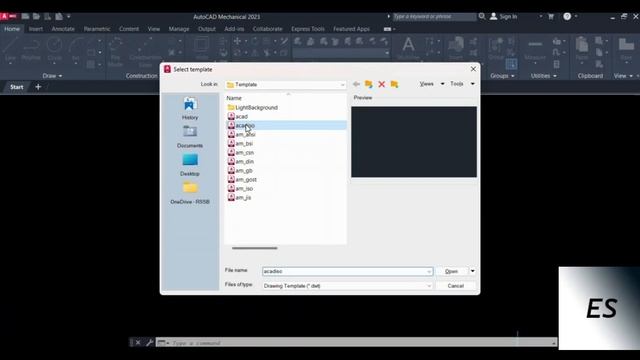640x360 pixels.
Task: Select the Arc tool in AutoCAD ribbon
Action: pos(76,49)
